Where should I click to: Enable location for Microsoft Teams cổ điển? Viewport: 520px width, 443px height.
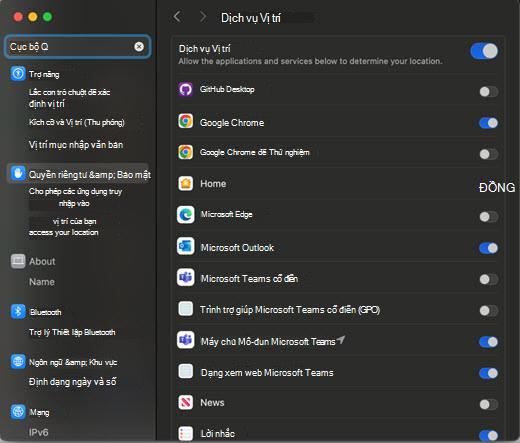(x=488, y=279)
